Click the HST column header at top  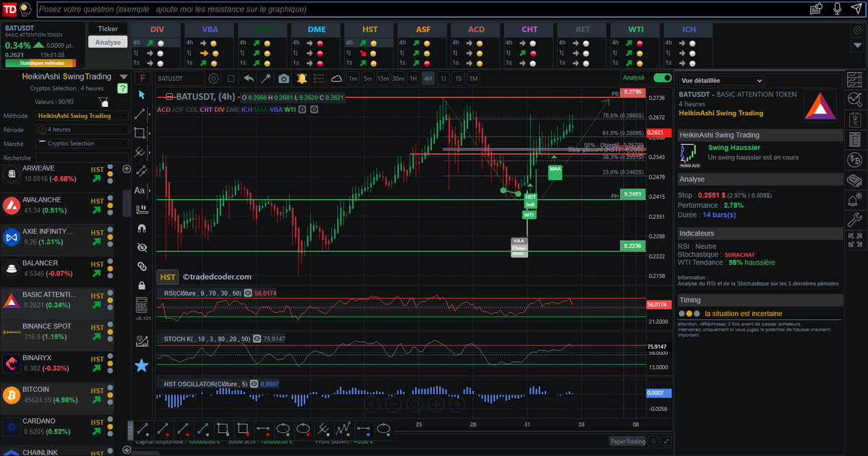[370, 30]
